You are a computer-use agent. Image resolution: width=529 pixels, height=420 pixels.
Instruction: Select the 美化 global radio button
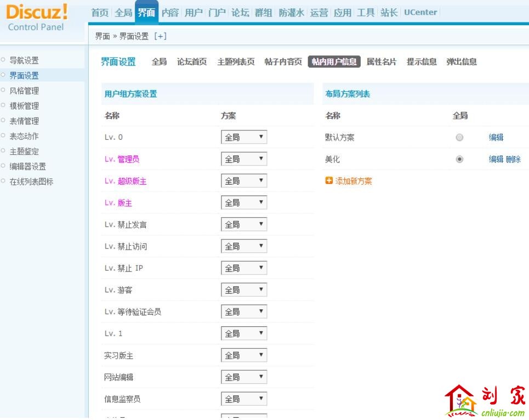[459, 159]
